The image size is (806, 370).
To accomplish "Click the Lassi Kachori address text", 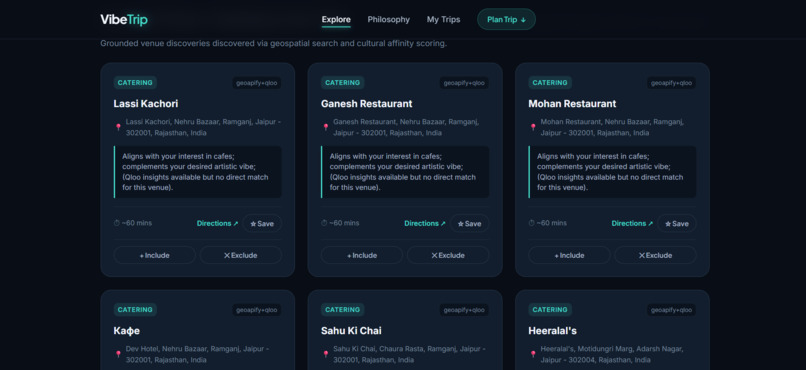I will [204, 127].
